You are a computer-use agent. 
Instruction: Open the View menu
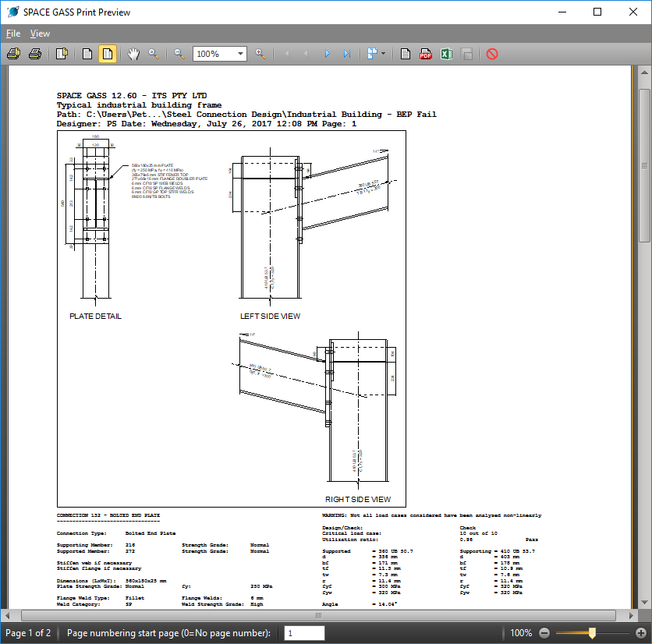click(x=40, y=34)
